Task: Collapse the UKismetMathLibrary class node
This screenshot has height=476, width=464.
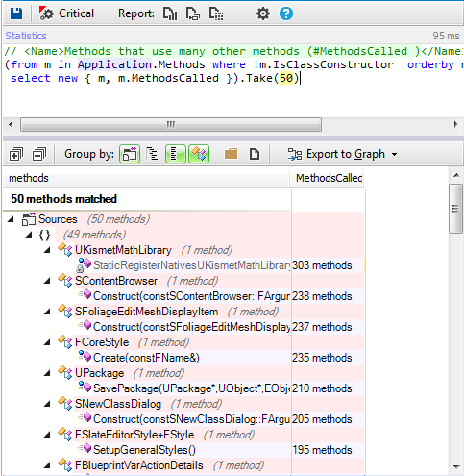Action: coord(47,250)
